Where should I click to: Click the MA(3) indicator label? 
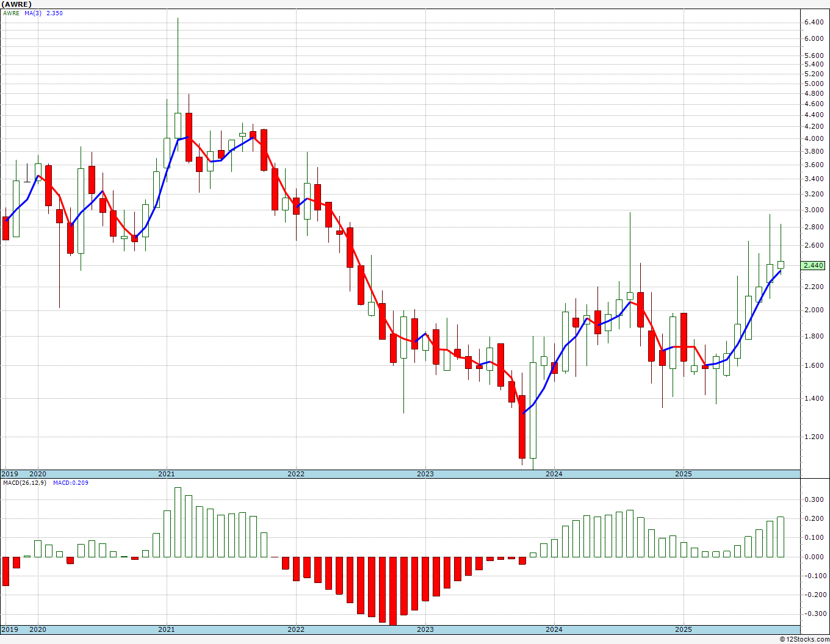point(33,13)
